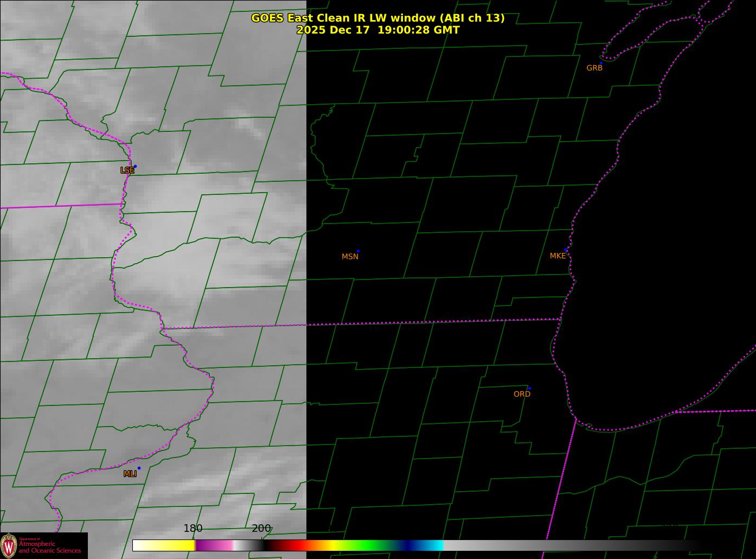This screenshot has width=756, height=559.
Task: Select the GRB station label
Action: coord(594,68)
